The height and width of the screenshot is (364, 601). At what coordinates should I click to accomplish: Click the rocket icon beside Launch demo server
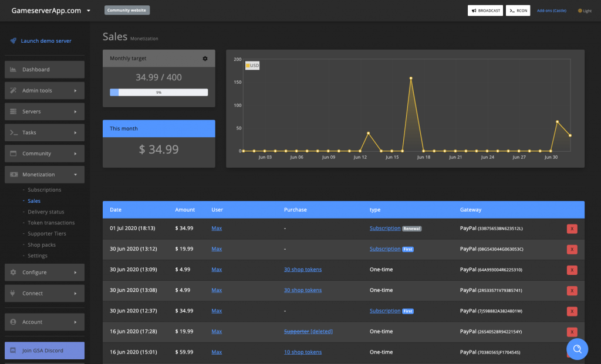pyautogui.click(x=13, y=40)
